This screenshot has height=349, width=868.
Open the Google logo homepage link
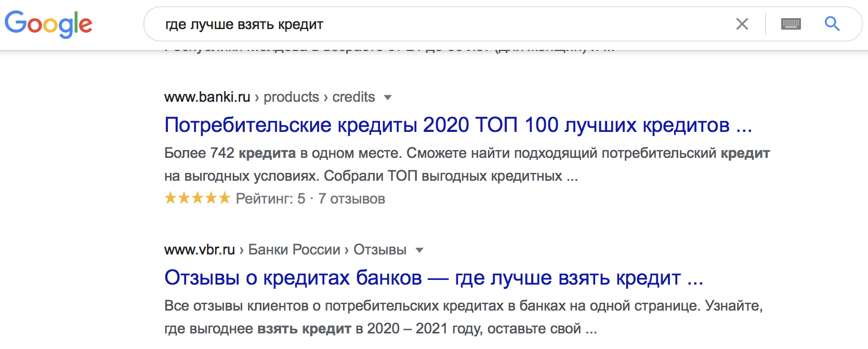(48, 24)
